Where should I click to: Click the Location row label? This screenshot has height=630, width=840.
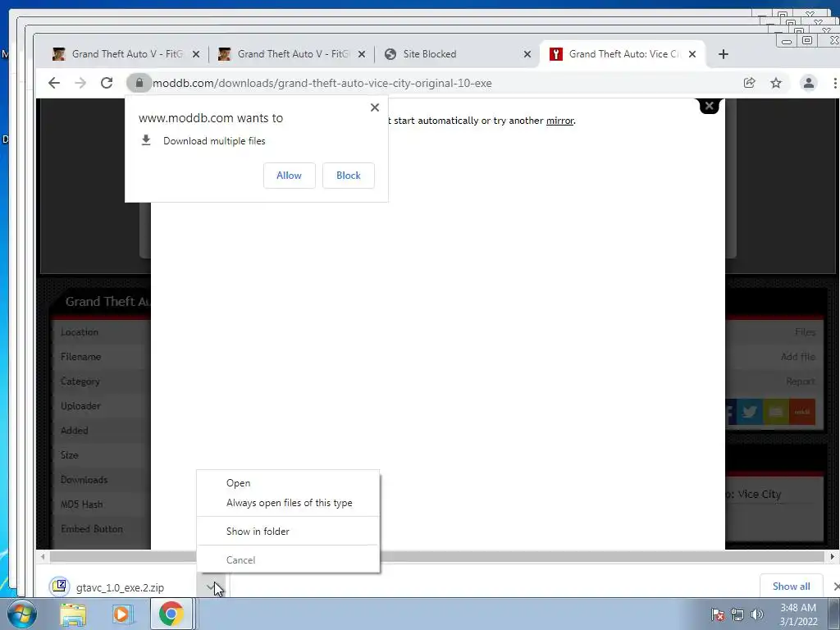pos(80,332)
